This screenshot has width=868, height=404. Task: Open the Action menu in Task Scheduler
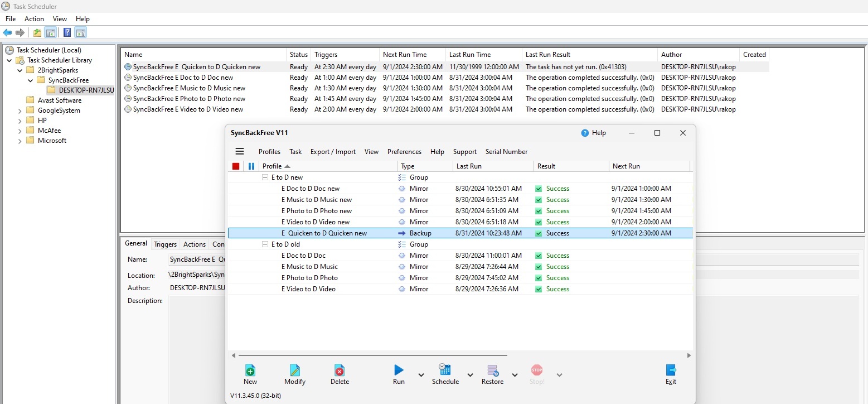click(x=34, y=19)
